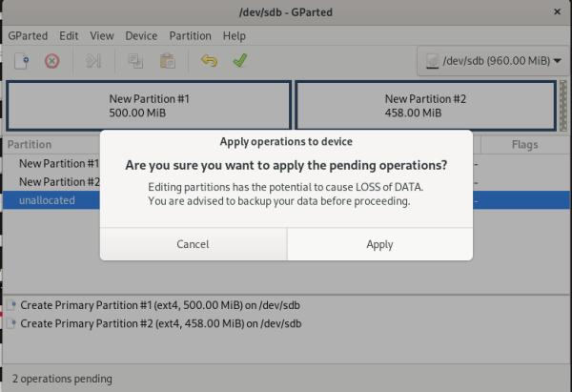Viewport: 572px width, 392px height.
Task: Click the Resize/Move toolbar icon
Action: click(x=93, y=61)
